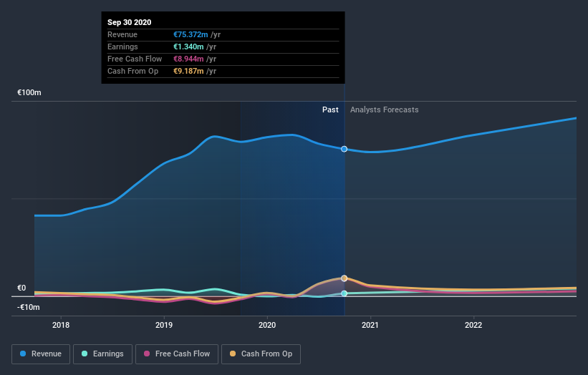Click the 2022 x-axis label
The image size is (588, 375).
pos(473,325)
